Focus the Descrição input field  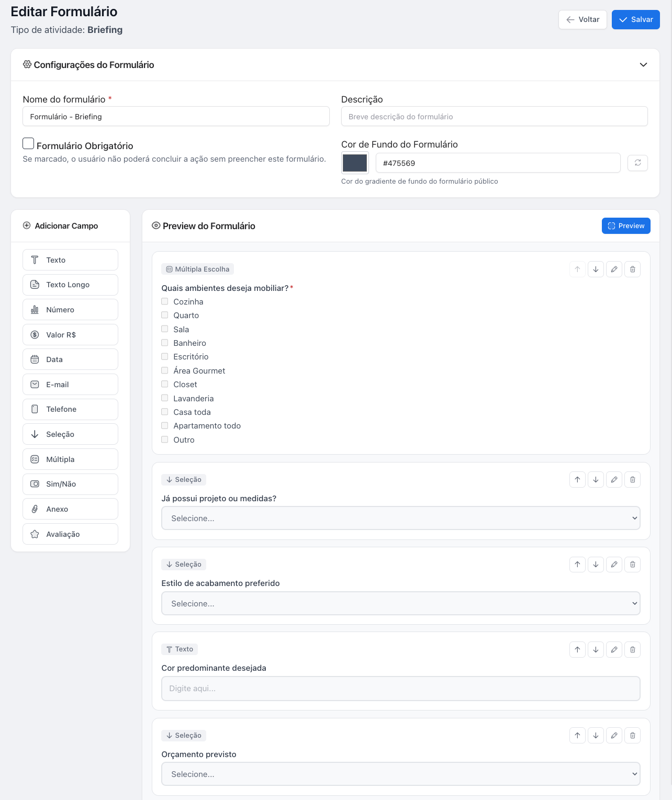pyautogui.click(x=494, y=117)
